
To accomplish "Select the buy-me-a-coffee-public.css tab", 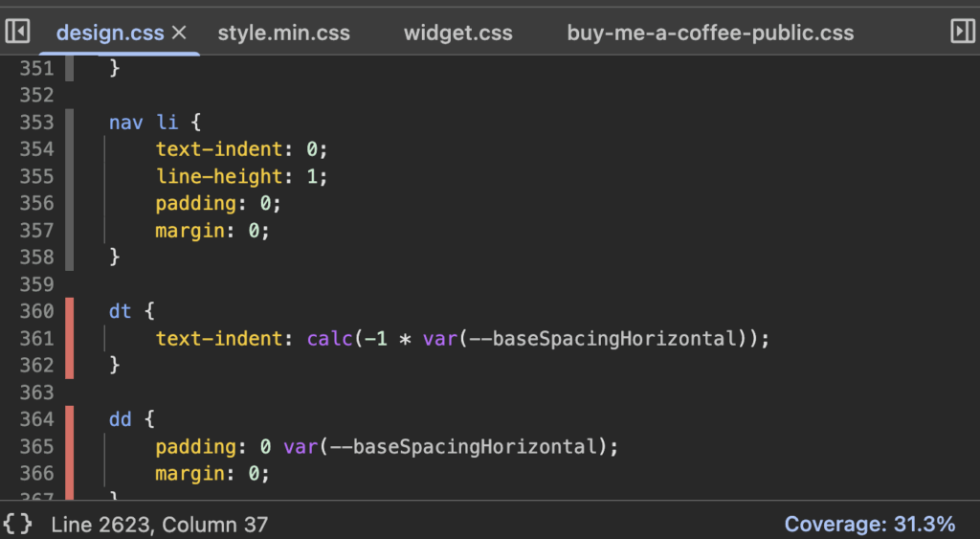I will pyautogui.click(x=710, y=33).
